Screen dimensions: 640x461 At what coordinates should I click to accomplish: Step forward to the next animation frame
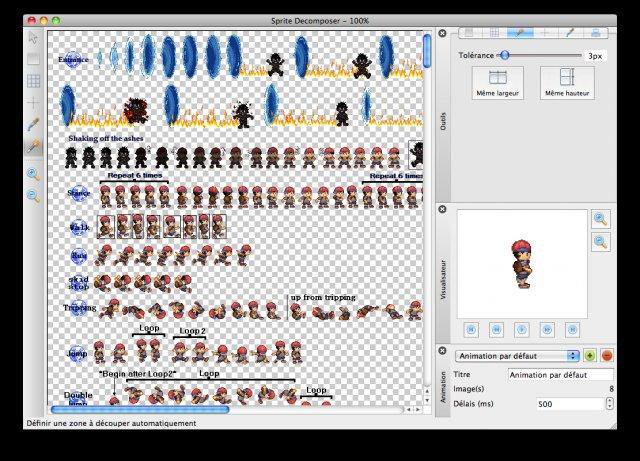(547, 330)
